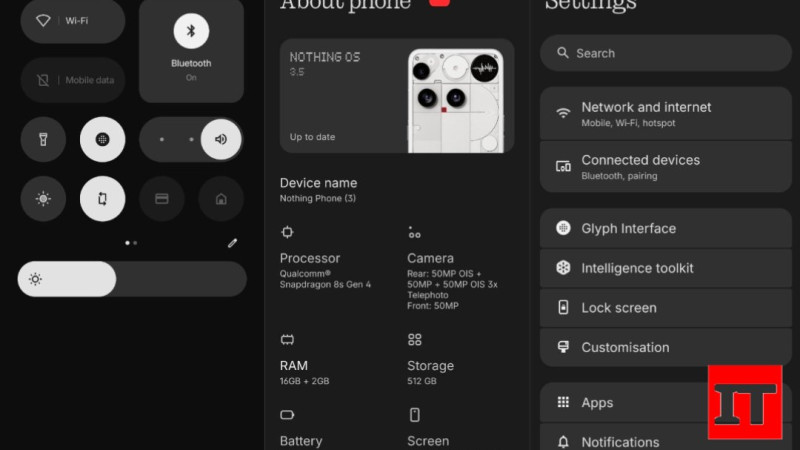This screenshot has height=450, width=800.
Task: Click the Intelligence toolkit icon
Action: tap(563, 267)
